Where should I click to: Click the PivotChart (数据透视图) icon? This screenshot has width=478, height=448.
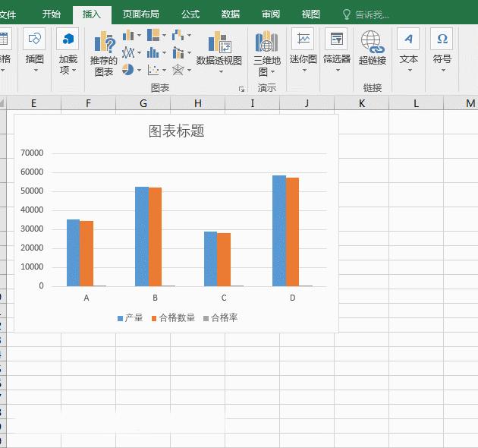[219, 42]
